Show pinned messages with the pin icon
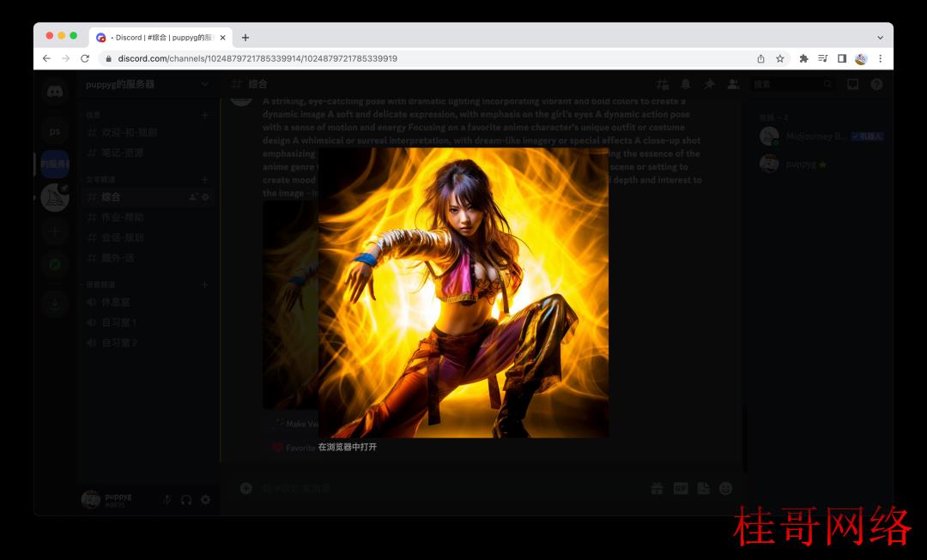927x560 pixels. (710, 85)
